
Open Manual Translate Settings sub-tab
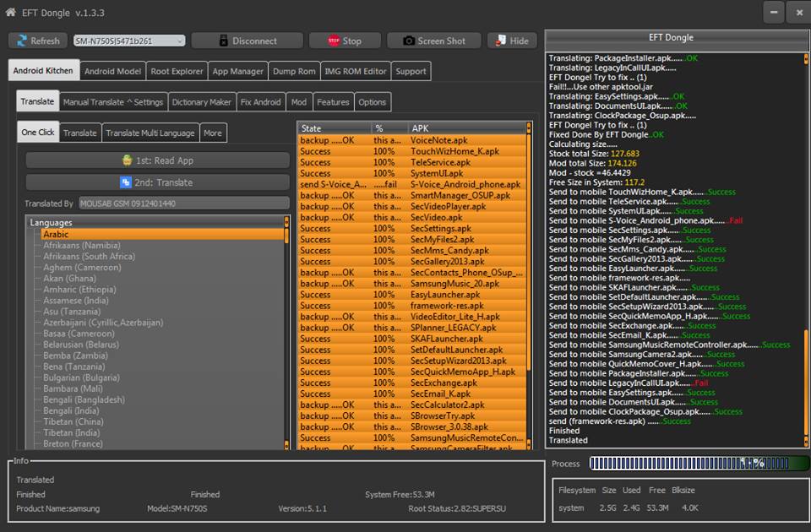(113, 102)
